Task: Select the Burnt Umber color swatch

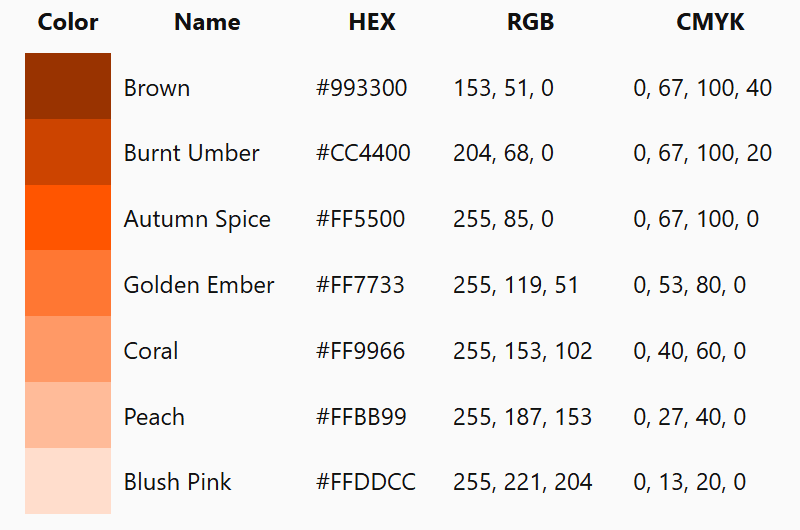Action: click(x=68, y=152)
